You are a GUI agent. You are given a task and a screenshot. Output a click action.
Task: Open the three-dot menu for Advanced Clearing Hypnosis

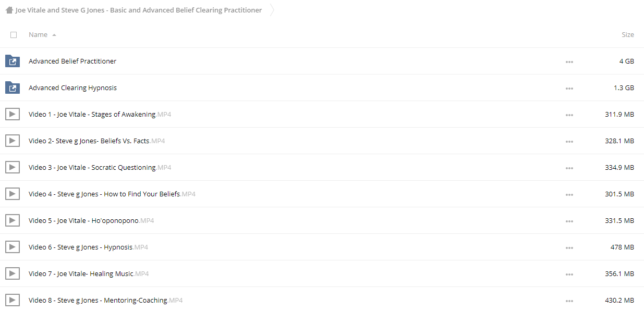(569, 89)
